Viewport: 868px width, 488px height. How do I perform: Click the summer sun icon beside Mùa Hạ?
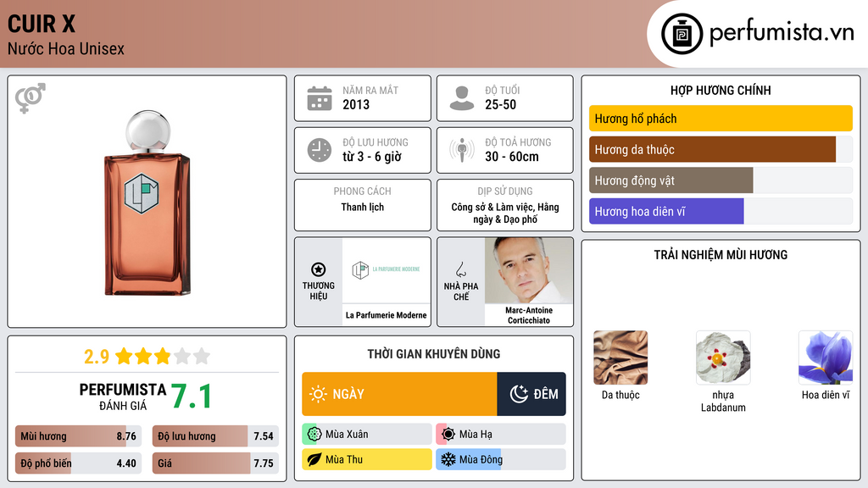448,435
